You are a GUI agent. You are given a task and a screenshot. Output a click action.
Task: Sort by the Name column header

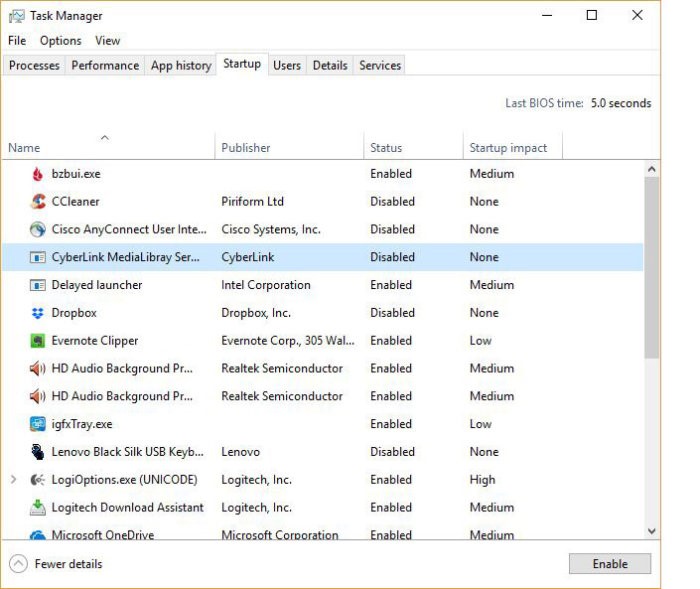point(108,146)
